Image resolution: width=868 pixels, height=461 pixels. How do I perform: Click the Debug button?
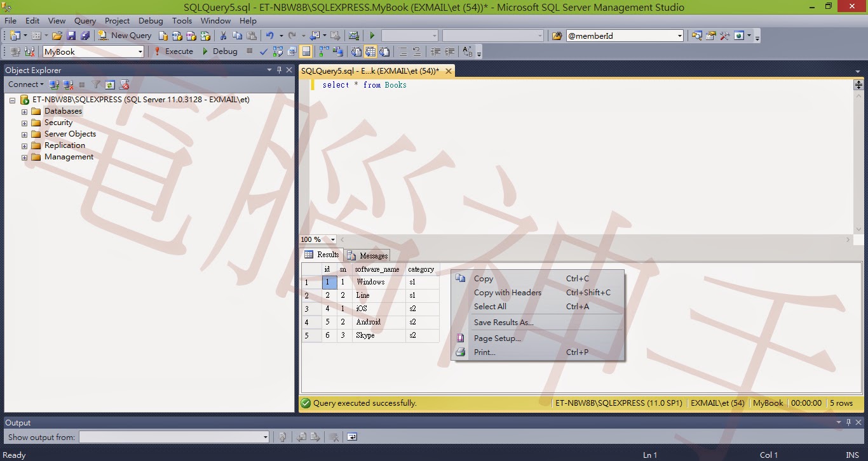220,51
